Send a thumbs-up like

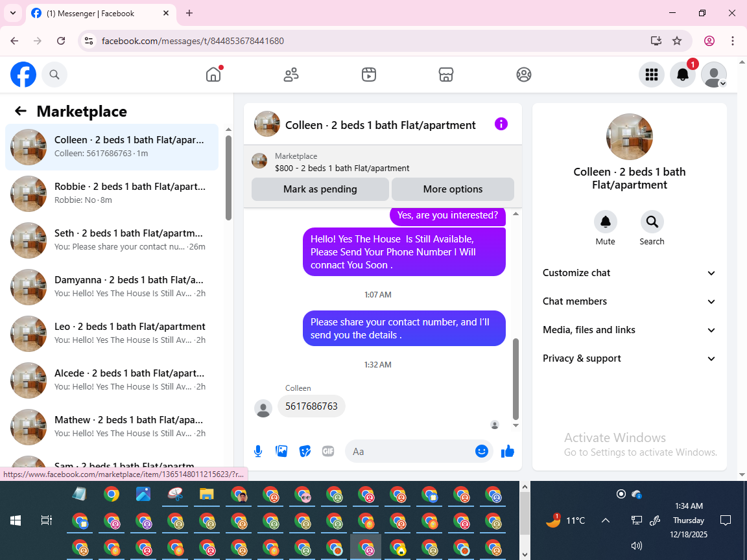[x=507, y=451]
